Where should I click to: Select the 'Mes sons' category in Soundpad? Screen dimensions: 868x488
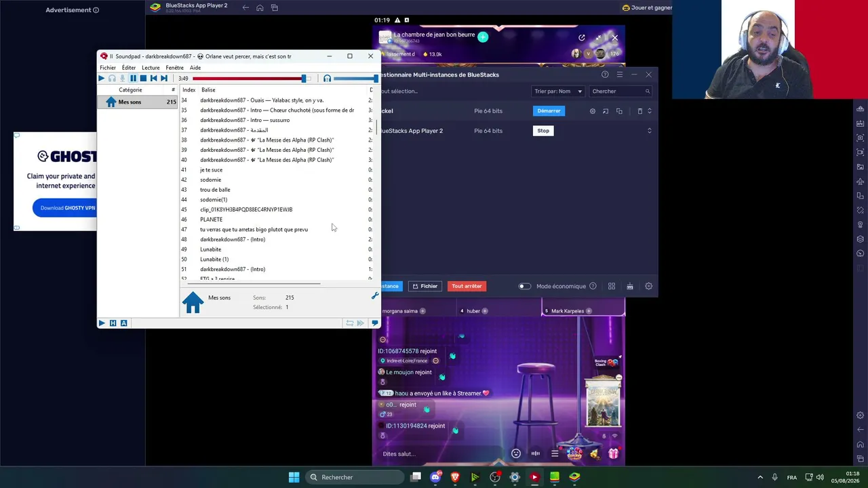138,102
